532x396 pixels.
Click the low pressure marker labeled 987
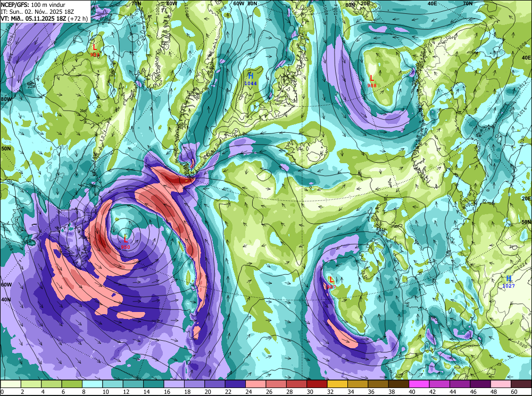(x=331, y=283)
